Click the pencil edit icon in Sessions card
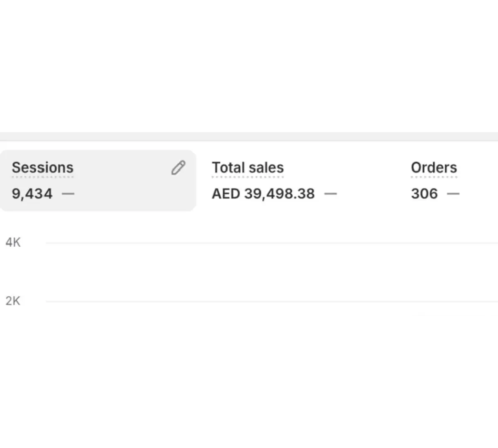This screenshot has height=448, width=498. pyautogui.click(x=178, y=168)
